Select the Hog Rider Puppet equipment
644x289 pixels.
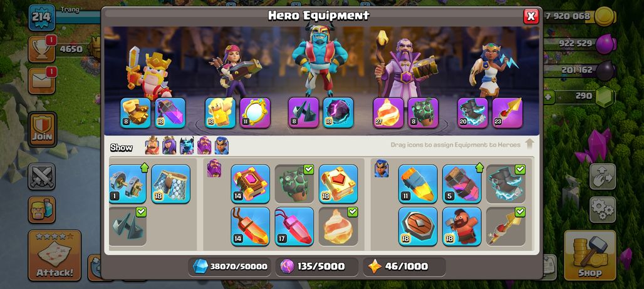462,226
